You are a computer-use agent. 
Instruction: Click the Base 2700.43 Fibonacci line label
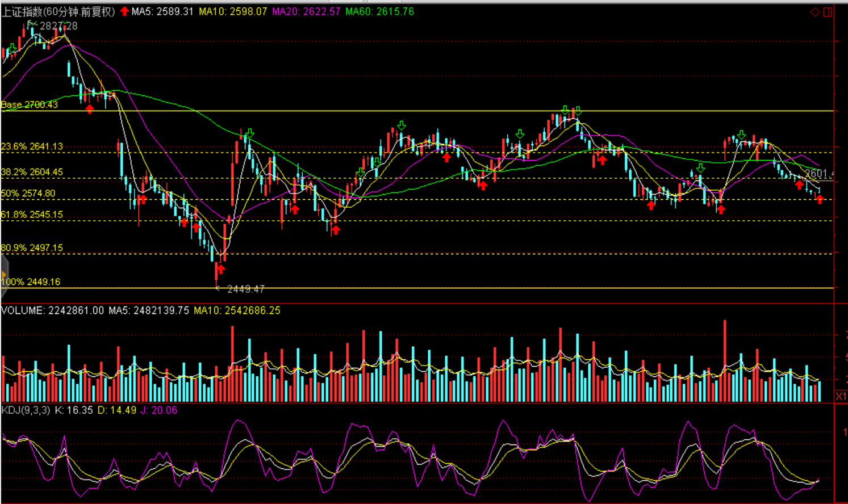tap(30, 104)
